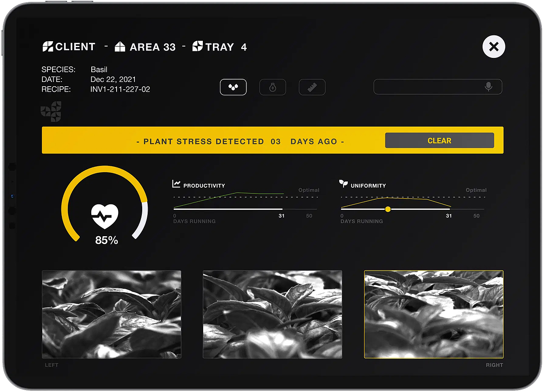544x392 pixels.
Task: Open the middle camera plant thumbnail
Action: [272, 314]
